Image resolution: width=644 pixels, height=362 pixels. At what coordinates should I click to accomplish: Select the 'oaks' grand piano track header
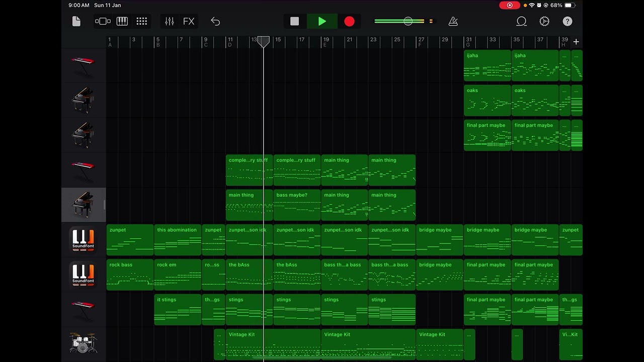(x=84, y=100)
